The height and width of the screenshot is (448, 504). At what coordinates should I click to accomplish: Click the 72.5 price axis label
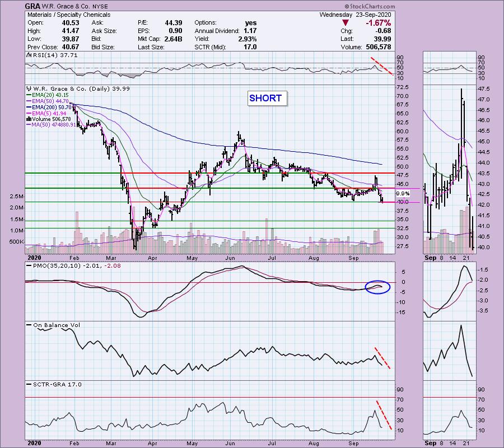[x=403, y=87]
